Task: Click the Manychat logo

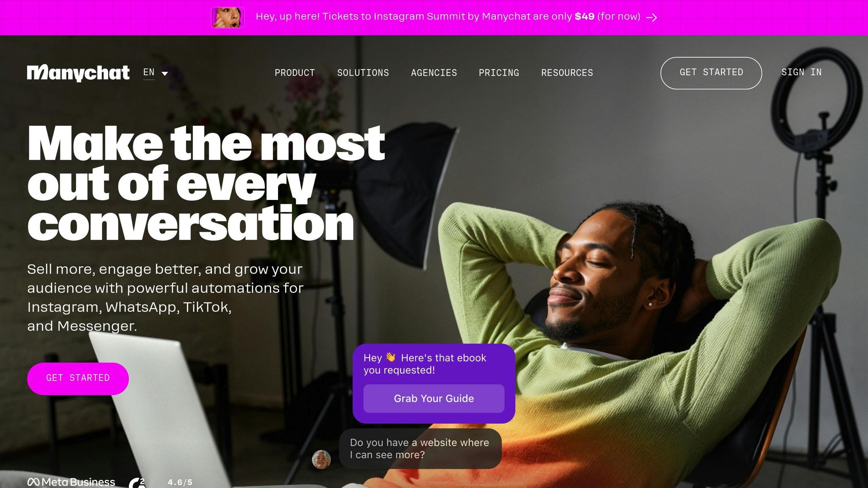Action: 78,73
